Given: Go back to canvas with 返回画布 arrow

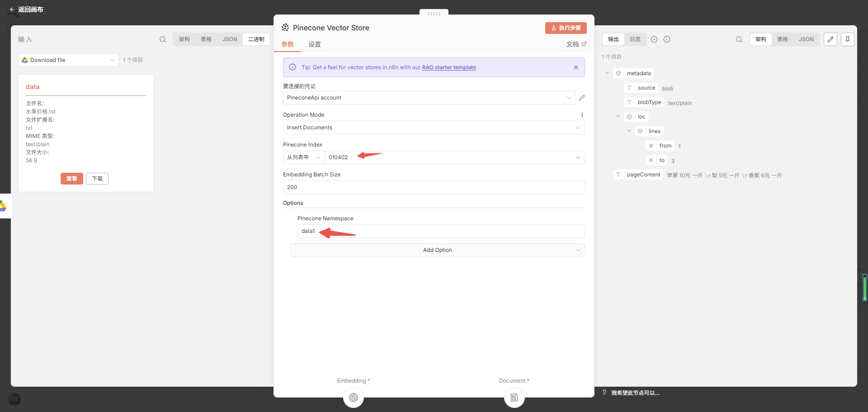Looking at the screenshot, I should [x=26, y=9].
